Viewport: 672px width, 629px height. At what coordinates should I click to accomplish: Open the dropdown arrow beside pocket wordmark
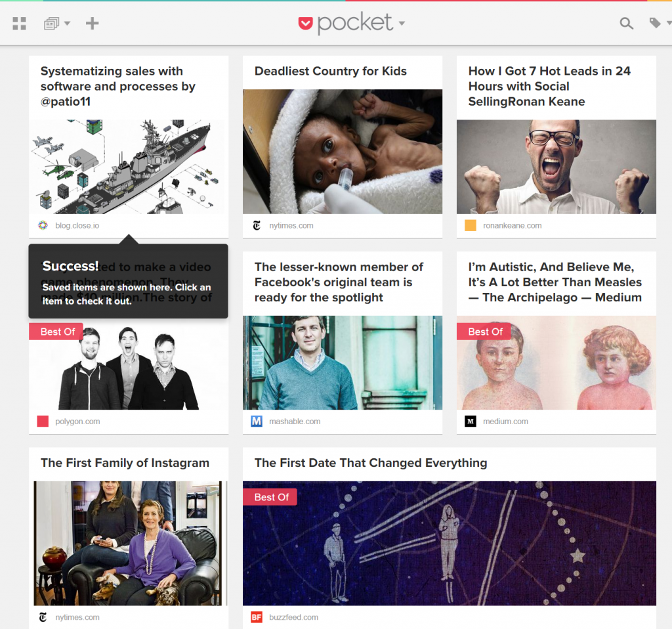click(402, 23)
